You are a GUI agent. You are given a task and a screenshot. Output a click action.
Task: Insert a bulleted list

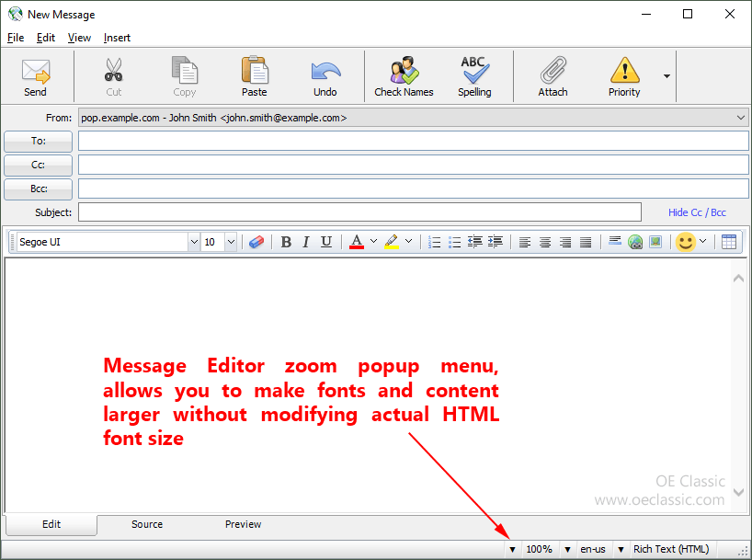pos(455,242)
